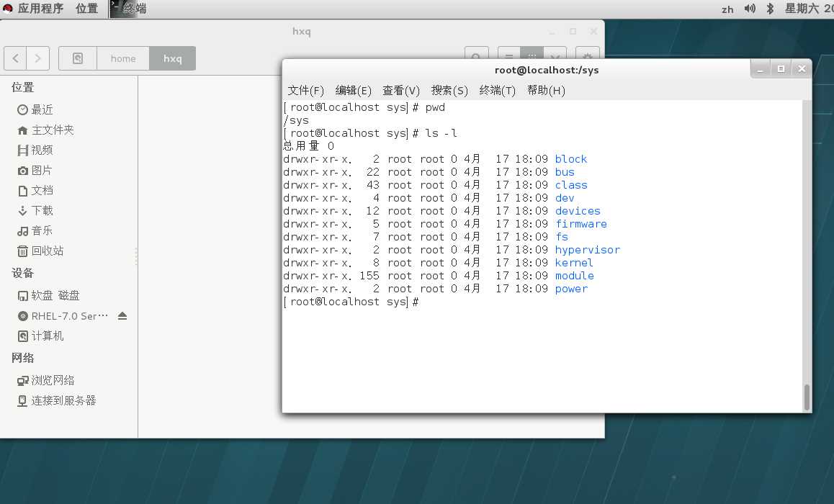Image resolution: width=834 pixels, height=504 pixels.
Task: Click the 'hypervisor' directory name in terminal
Action: click(587, 250)
